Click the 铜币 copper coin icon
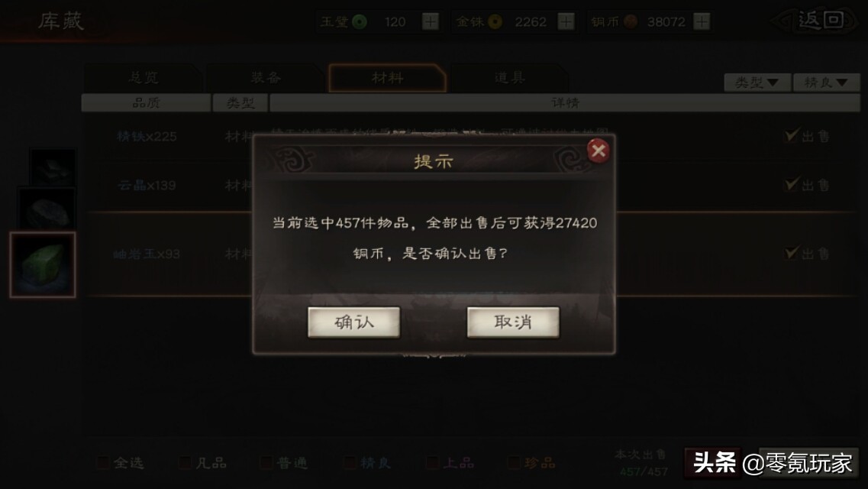 point(631,21)
